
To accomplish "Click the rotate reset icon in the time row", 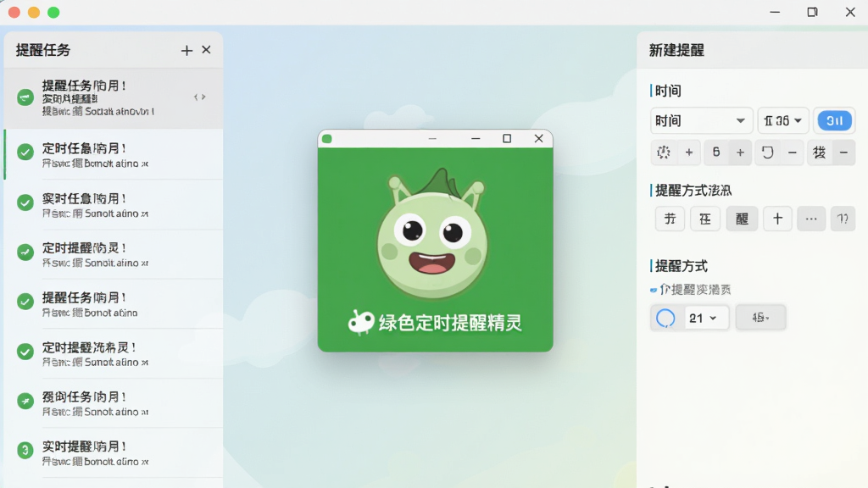I will coord(767,152).
